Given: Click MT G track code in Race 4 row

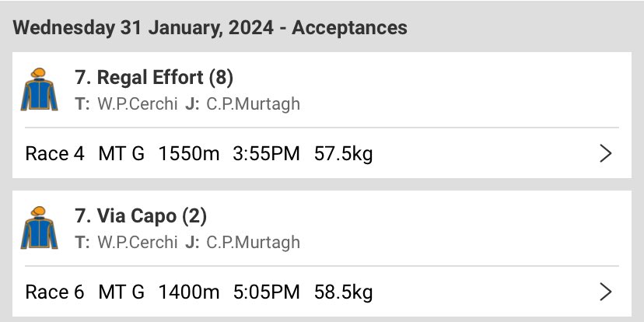Looking at the screenshot, I should click(x=121, y=154).
